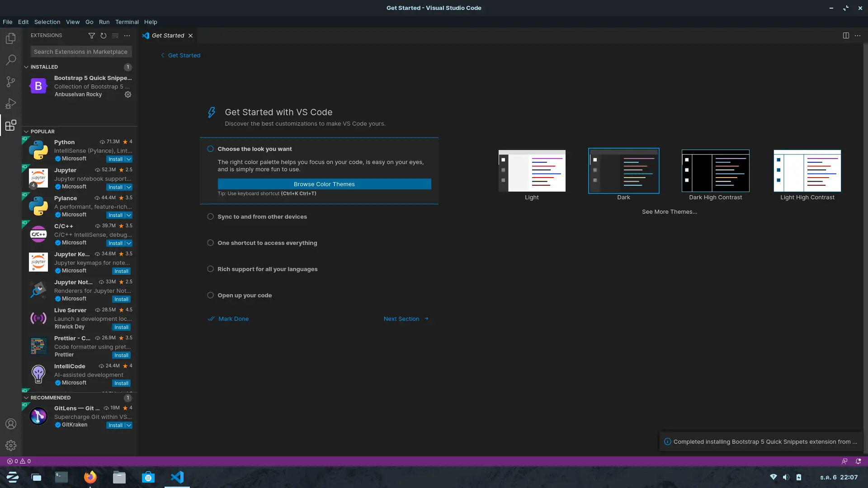This screenshot has height=488, width=868.
Task: Go back via Get Started breadcrumb link
Action: [180, 55]
